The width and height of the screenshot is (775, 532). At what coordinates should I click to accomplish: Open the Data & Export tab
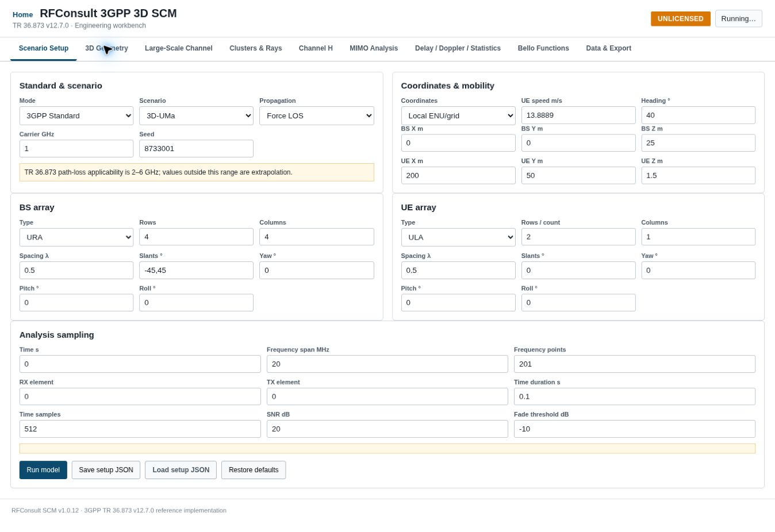click(x=609, y=48)
